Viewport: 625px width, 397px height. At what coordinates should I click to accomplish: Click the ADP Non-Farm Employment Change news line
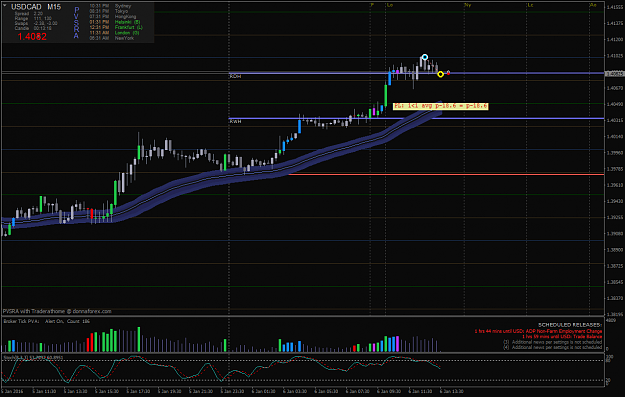(x=538, y=331)
